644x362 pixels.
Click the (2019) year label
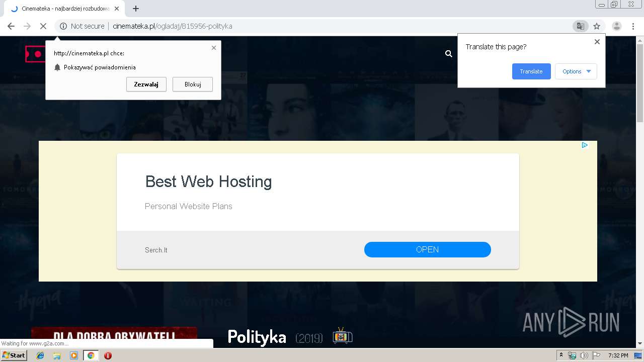[x=309, y=338]
